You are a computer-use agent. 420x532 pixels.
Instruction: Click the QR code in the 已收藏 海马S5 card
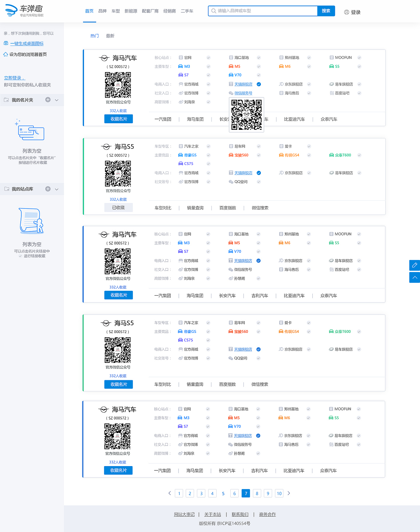118,174
